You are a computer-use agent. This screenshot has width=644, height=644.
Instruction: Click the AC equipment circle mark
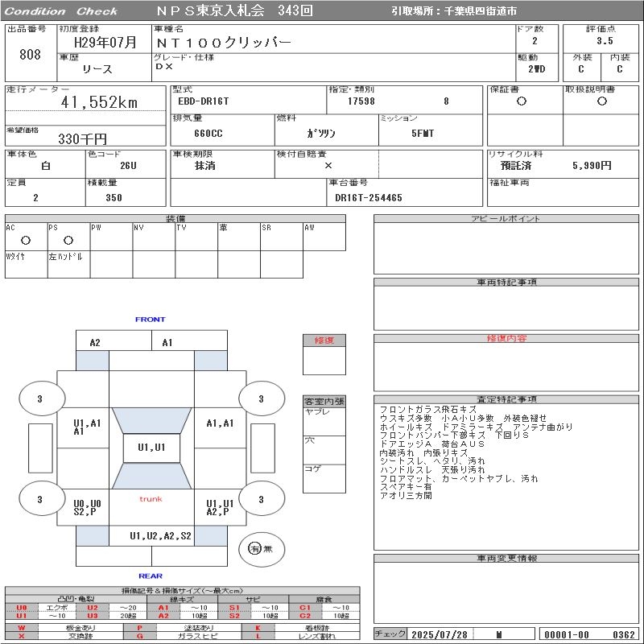[25, 240]
